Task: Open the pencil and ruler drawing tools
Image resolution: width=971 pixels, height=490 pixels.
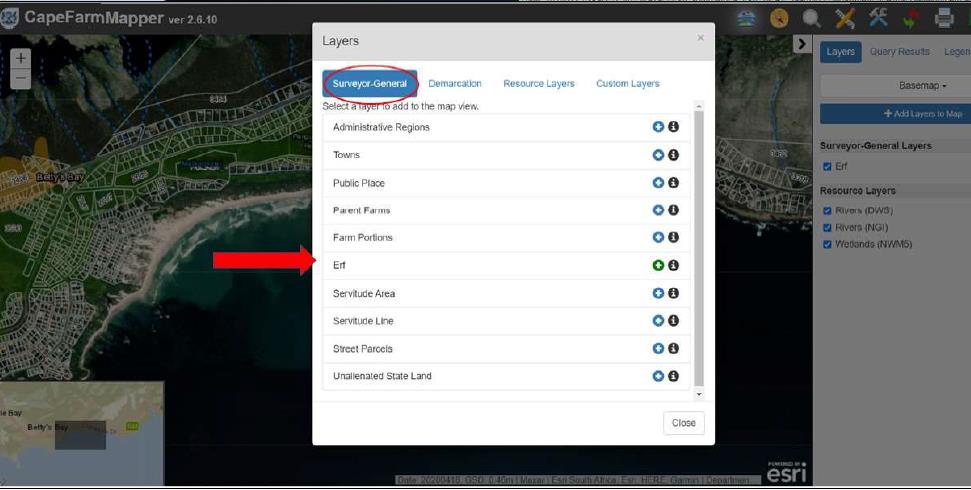Action: pos(845,18)
